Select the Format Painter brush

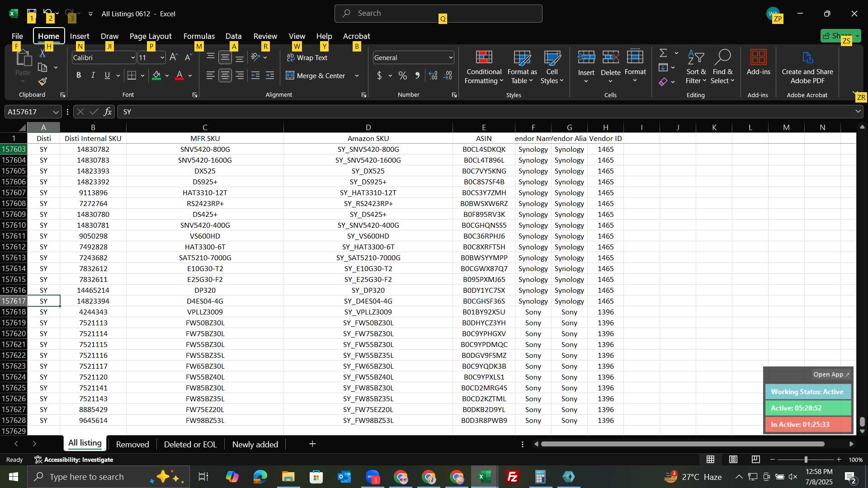click(42, 81)
